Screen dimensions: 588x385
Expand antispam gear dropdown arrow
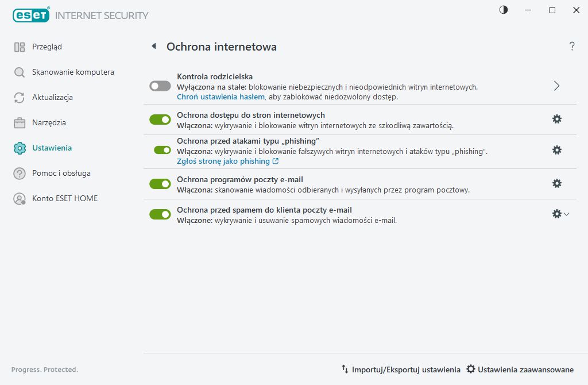coord(567,214)
